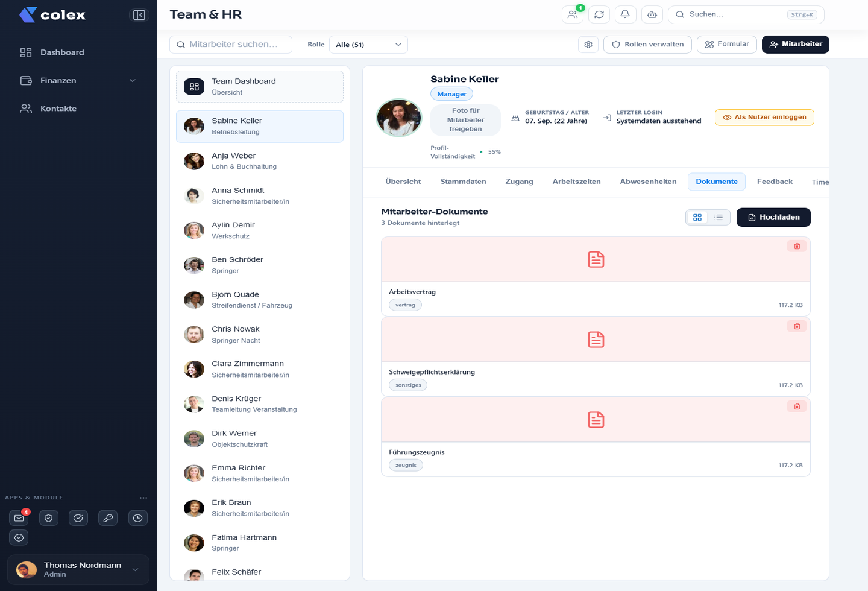This screenshot has width=868, height=591.
Task: Open the circle check module icon beside the shield
Action: point(78,518)
